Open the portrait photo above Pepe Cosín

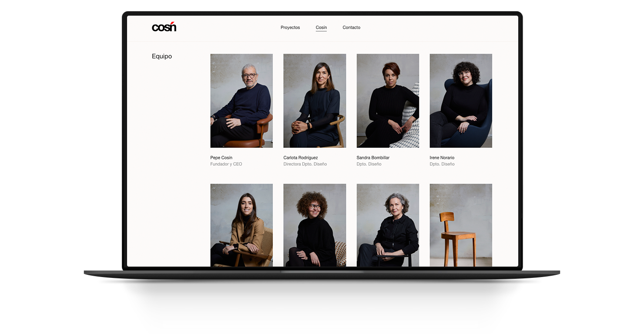point(241,100)
